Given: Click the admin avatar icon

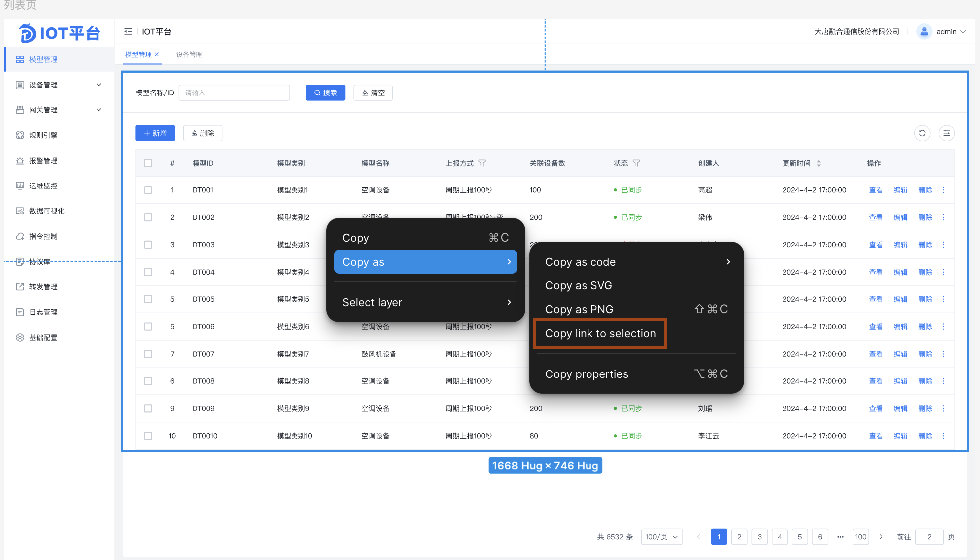Looking at the screenshot, I should pyautogui.click(x=924, y=32).
